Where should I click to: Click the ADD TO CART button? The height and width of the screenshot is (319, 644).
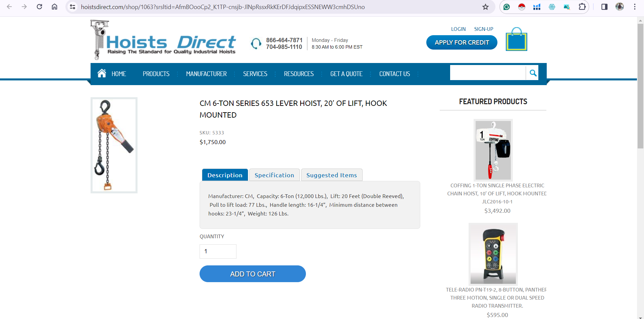pyautogui.click(x=253, y=274)
